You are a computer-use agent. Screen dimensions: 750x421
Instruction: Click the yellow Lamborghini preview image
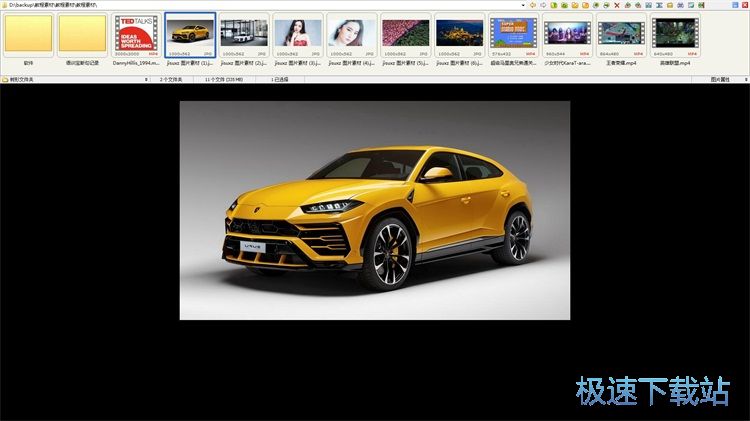click(375, 210)
